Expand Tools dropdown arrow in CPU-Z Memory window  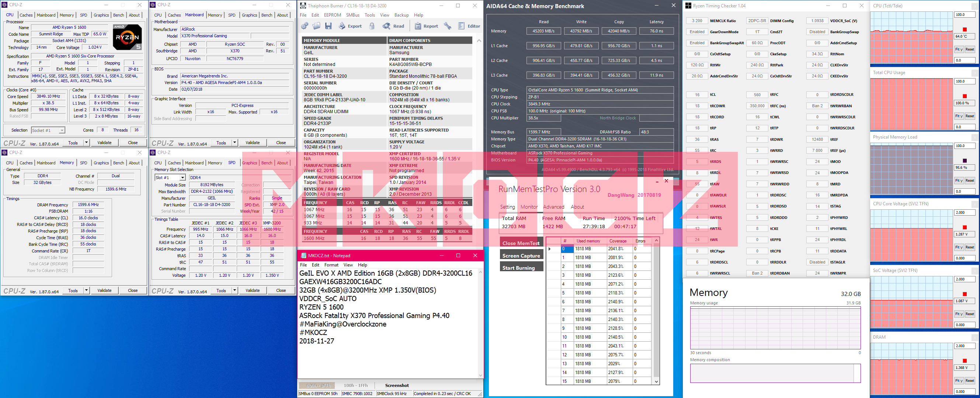86,290
